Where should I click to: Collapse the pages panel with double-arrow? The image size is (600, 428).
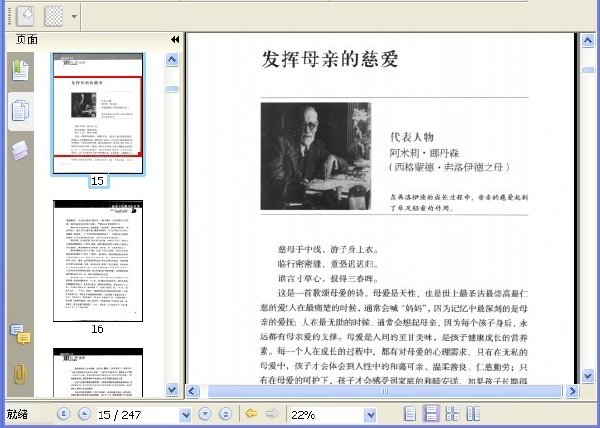[x=175, y=39]
